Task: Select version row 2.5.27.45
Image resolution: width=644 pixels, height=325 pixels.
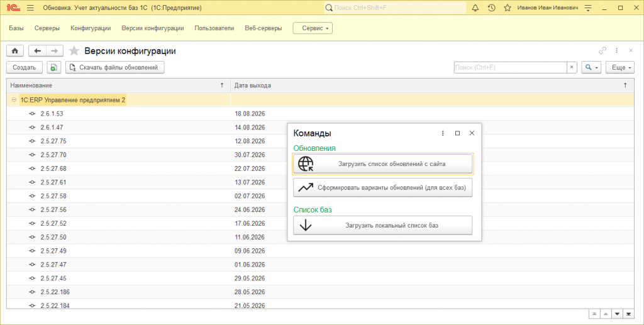Action: [320, 278]
